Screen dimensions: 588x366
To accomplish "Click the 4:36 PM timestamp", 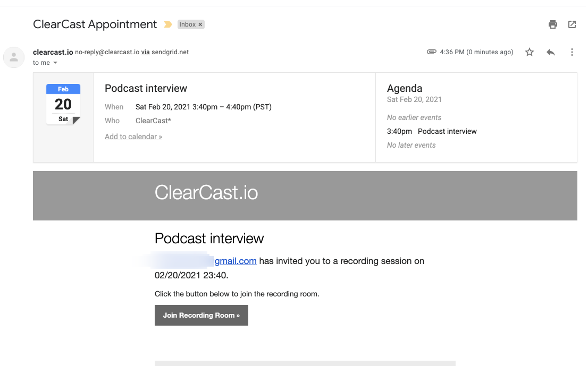I will 477,52.
